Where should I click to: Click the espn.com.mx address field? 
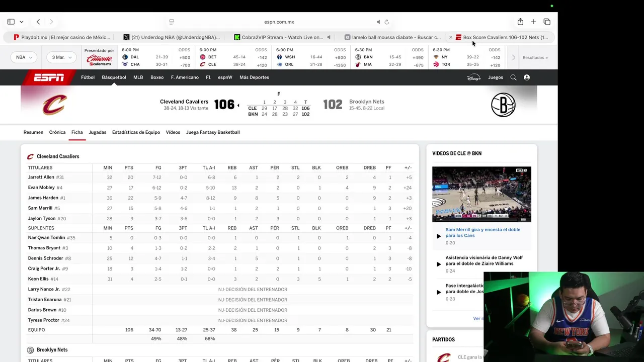279,22
